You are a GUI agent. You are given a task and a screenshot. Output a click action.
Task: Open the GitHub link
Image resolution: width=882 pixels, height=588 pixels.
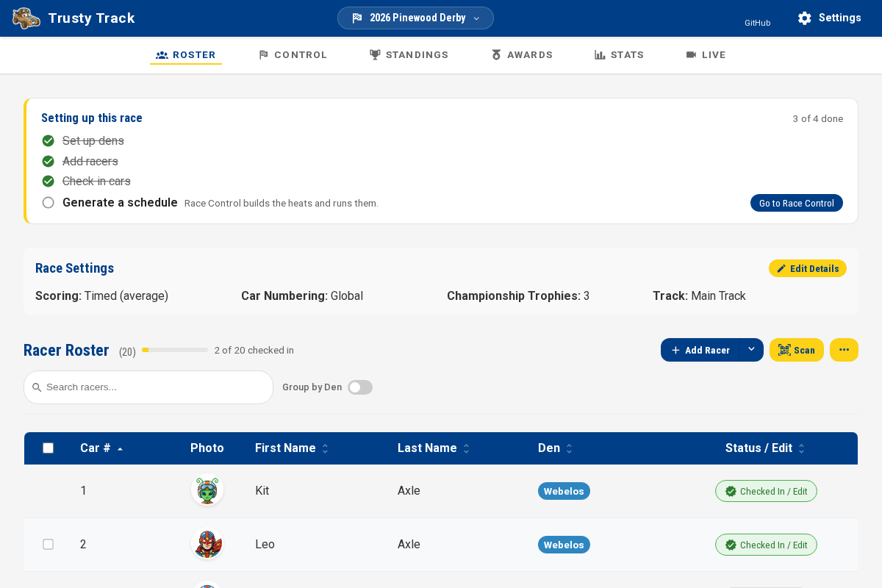pyautogui.click(x=758, y=23)
